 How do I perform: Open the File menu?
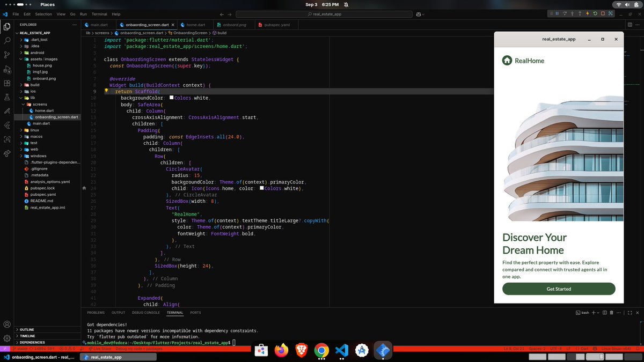(16, 14)
